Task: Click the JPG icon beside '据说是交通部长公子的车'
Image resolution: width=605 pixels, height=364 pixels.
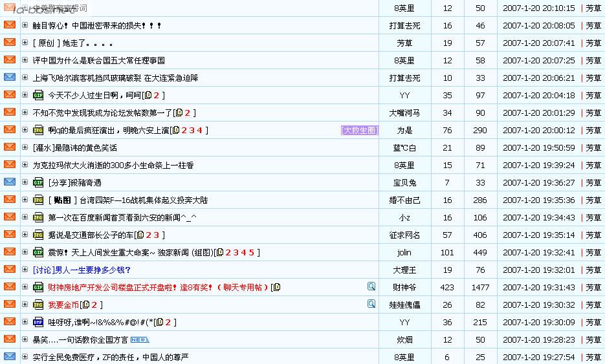Action: click(38, 235)
